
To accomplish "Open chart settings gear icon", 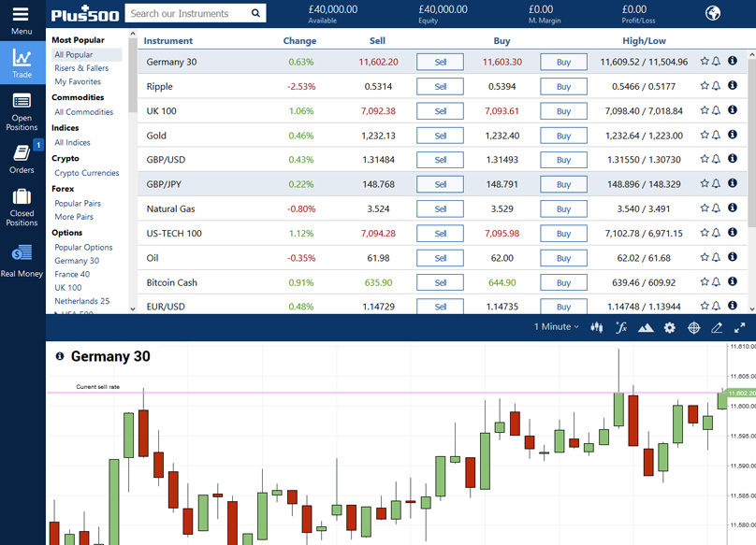I will coord(670,328).
